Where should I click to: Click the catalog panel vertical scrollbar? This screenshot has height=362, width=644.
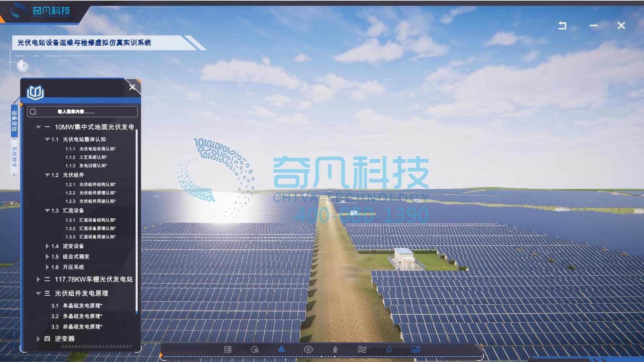tap(137, 221)
